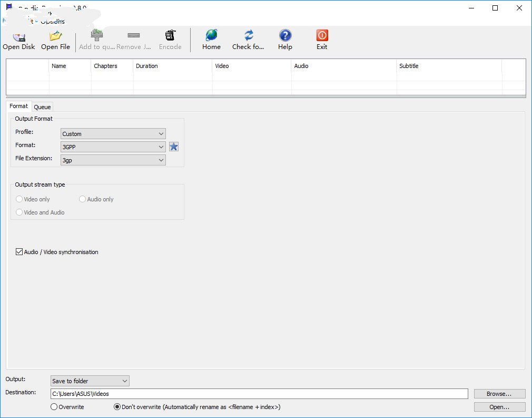Click the Encode toolbar icon
532x418 pixels.
(x=170, y=36)
